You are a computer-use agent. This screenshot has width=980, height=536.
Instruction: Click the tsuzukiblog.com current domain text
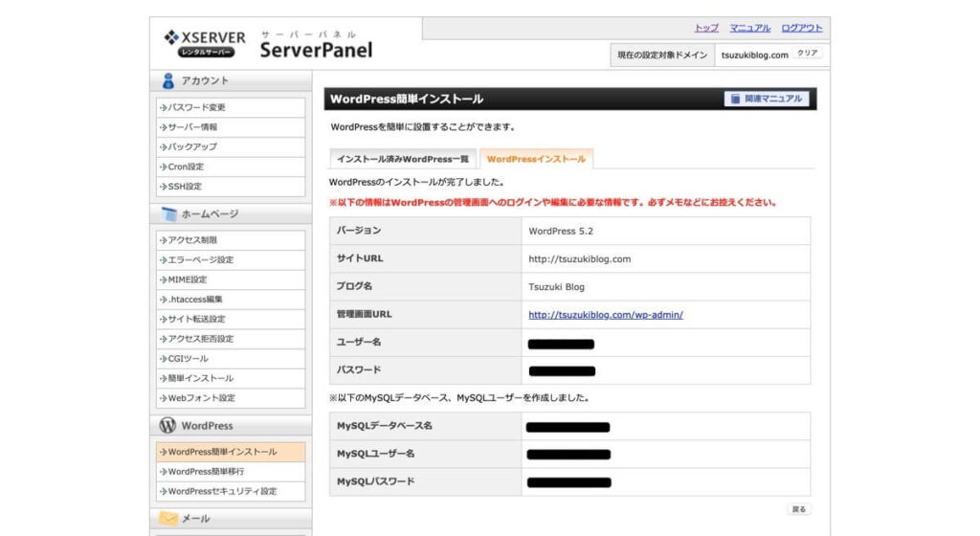pos(754,55)
